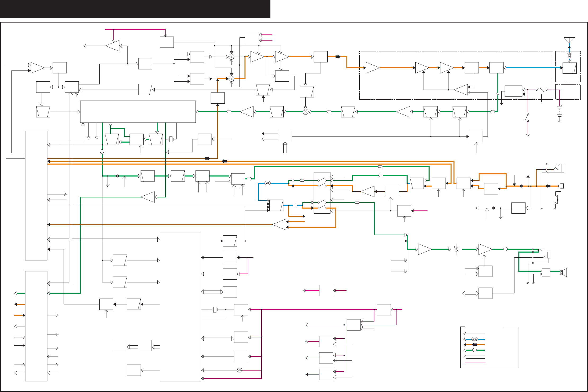Click the open power switch on magenta line
The image size is (588, 392).
tap(527, 117)
